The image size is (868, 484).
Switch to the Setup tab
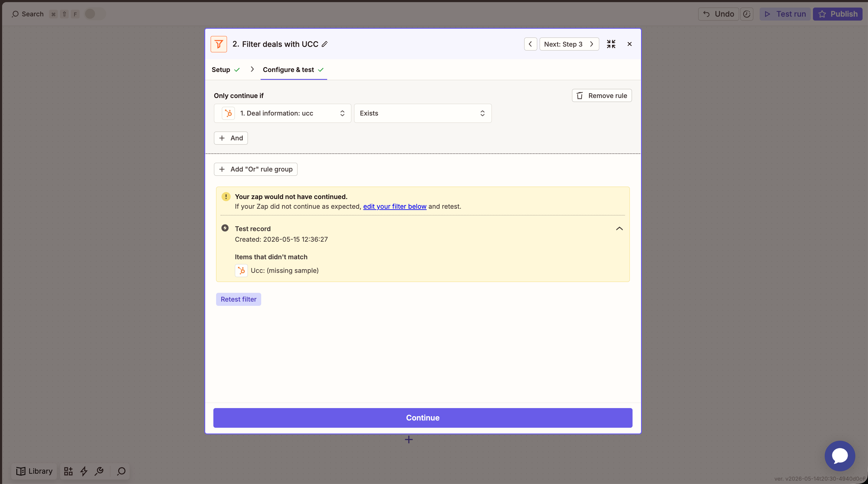[x=225, y=70]
